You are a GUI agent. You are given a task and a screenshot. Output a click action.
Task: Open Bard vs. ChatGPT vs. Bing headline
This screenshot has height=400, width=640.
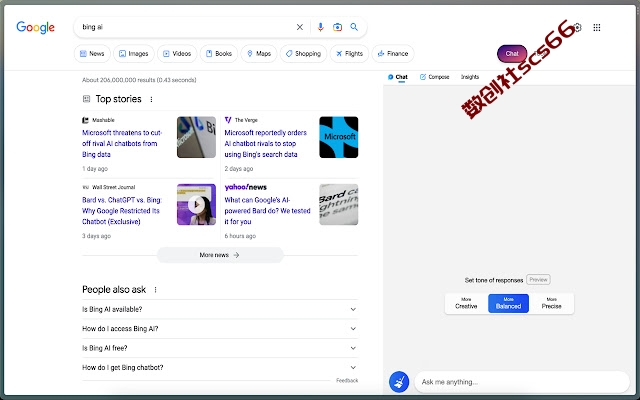(x=122, y=211)
